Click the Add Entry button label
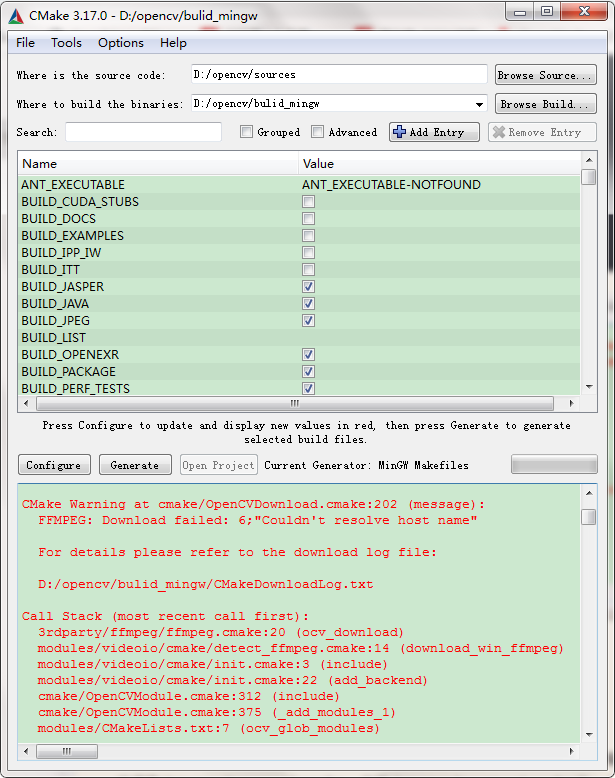Screen dimensions: 615x778 pos(436,132)
